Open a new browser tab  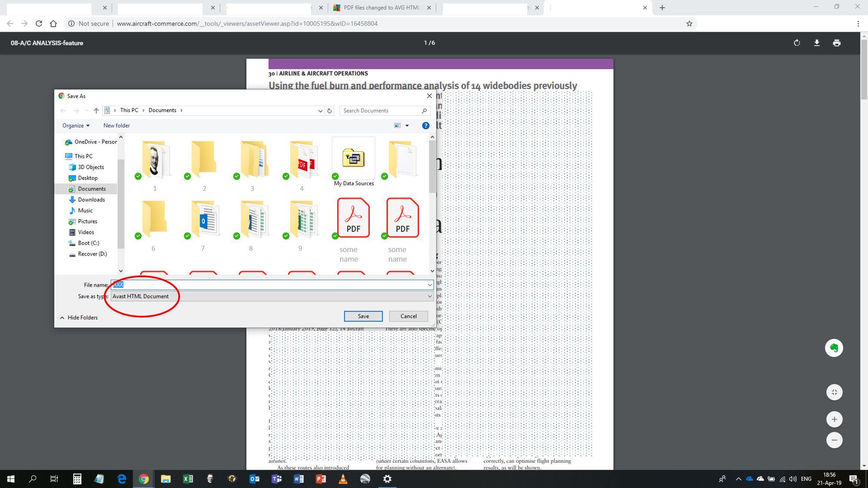coord(662,7)
